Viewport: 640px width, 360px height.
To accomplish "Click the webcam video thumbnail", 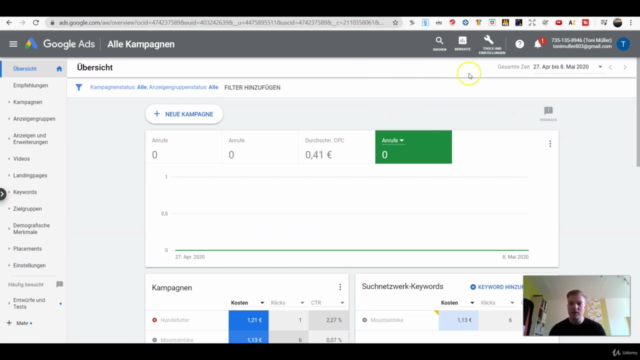I will [577, 305].
